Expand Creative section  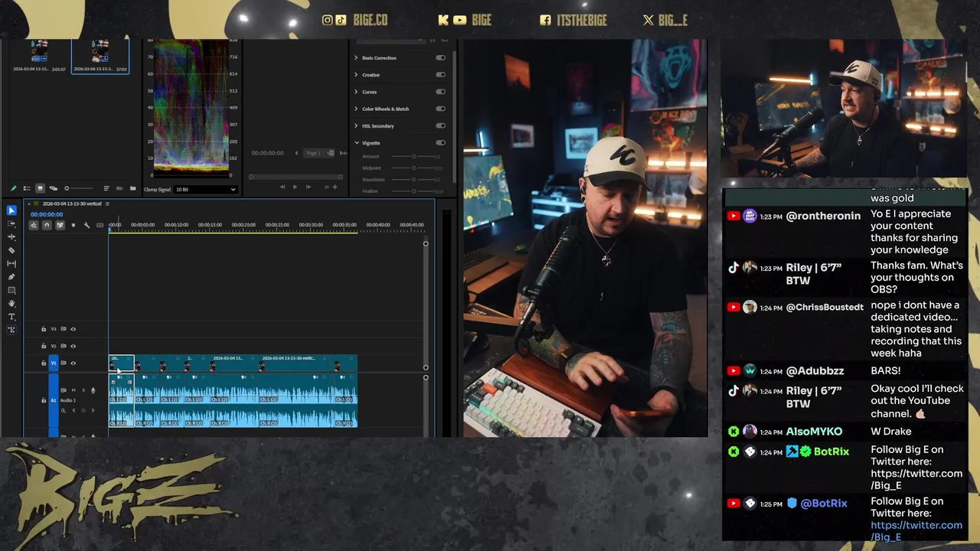pos(356,74)
